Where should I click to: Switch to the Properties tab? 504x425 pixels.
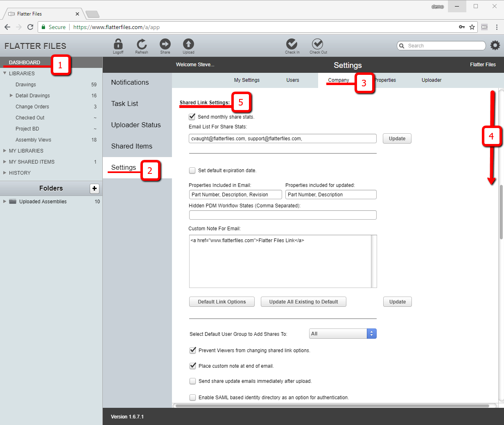pos(385,80)
